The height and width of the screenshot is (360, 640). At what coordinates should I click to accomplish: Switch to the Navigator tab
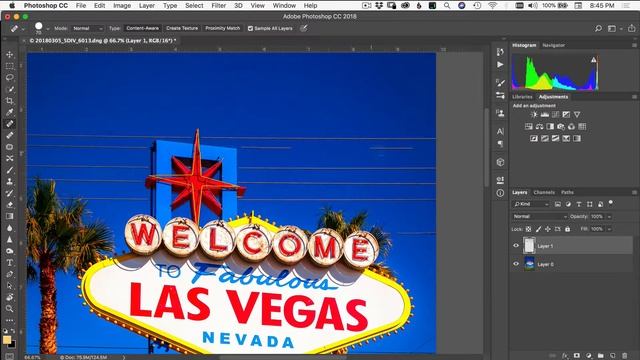[x=553, y=45]
